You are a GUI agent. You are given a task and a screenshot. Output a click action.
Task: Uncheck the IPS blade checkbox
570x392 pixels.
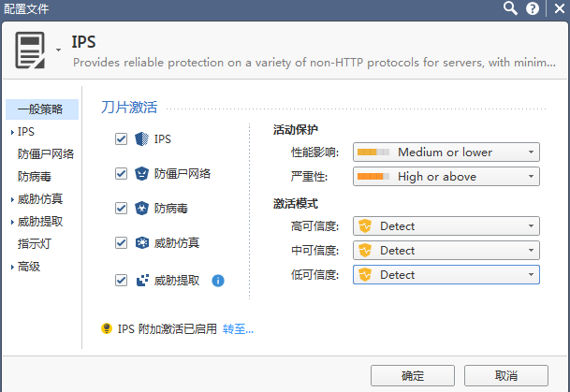point(120,138)
